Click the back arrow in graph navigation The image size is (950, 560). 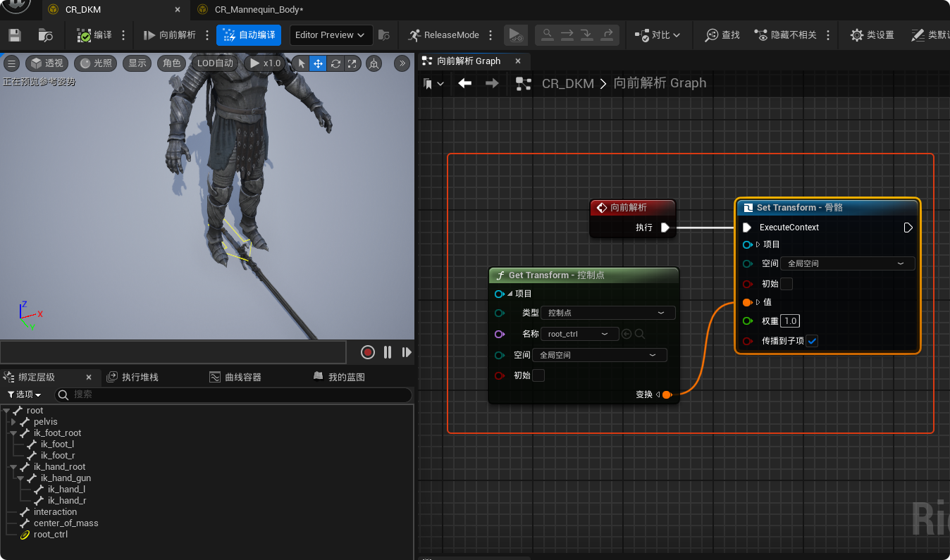[464, 83]
